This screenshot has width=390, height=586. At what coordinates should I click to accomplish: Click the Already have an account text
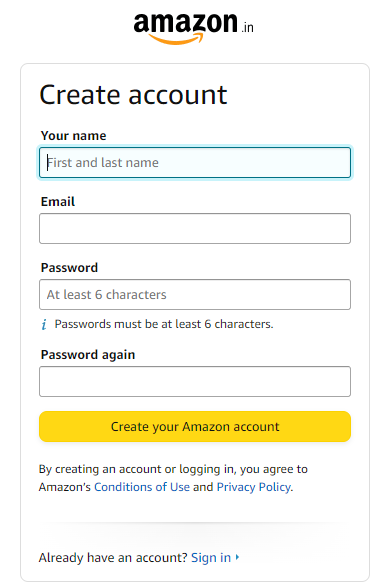click(113, 558)
